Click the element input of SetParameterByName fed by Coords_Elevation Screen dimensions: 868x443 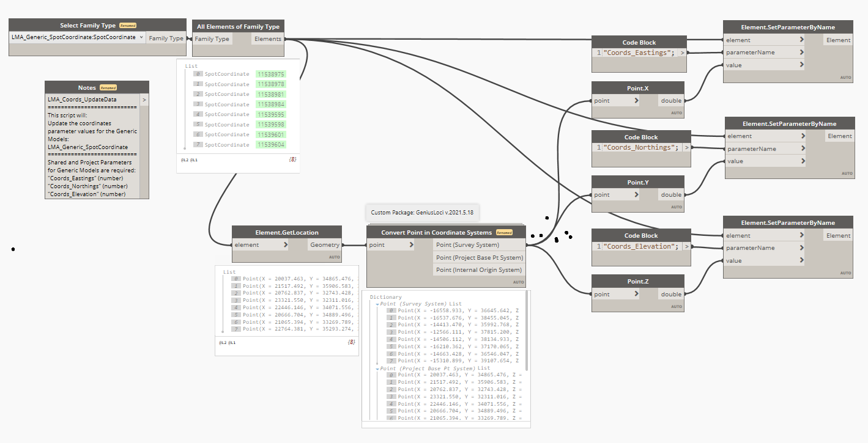[764, 235]
